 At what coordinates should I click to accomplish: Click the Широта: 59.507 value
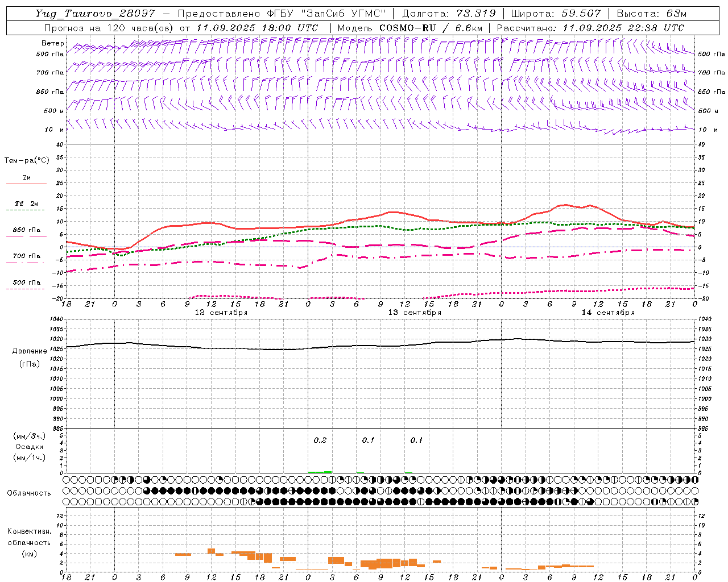[x=556, y=14]
